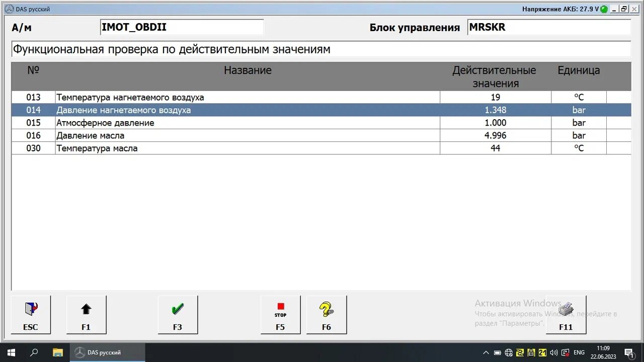Click the yellow cable tray icon
This screenshot has width=644, height=362.
coord(520,352)
